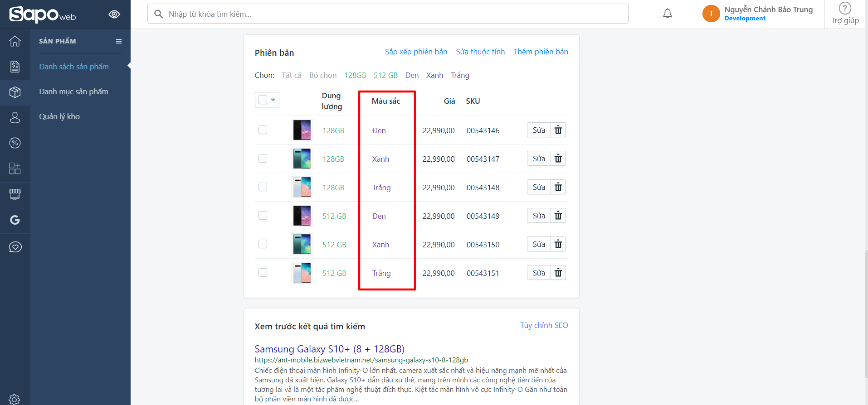Image resolution: width=868 pixels, height=405 pixels.
Task: Open the promotions percent icon in sidebar
Action: click(15, 143)
